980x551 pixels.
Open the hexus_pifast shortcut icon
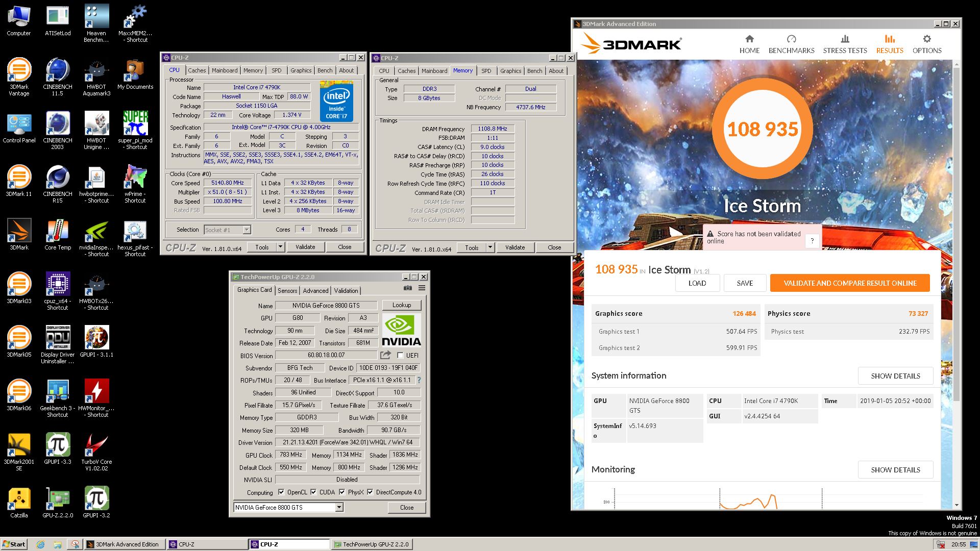click(135, 237)
